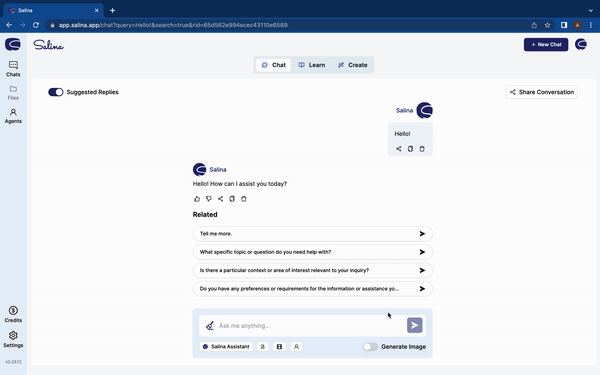Click Share Conversation button
The width and height of the screenshot is (600, 375).
[x=542, y=92]
